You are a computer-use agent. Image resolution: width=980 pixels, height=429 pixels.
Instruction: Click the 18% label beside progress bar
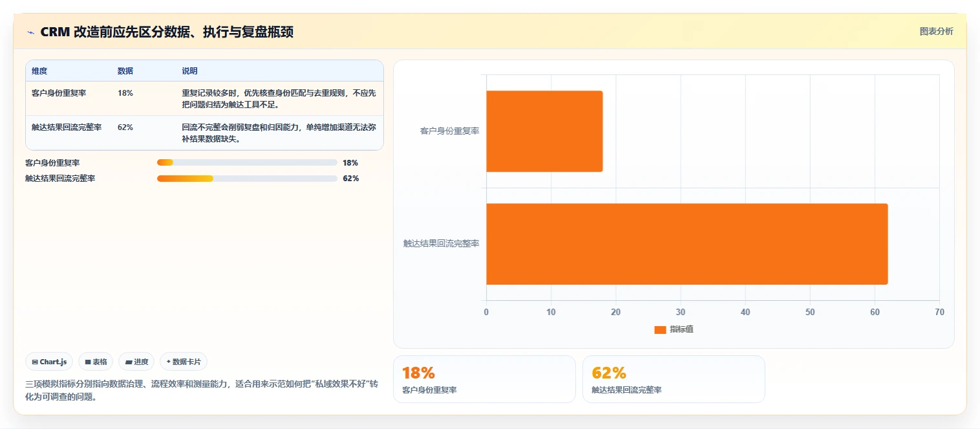point(350,162)
